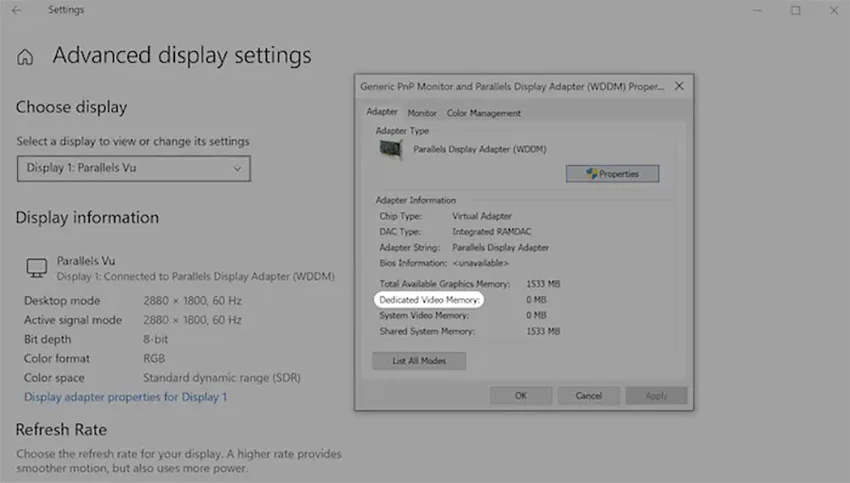Open Settings home via the house icon
This screenshot has width=850, height=483.
25,56
